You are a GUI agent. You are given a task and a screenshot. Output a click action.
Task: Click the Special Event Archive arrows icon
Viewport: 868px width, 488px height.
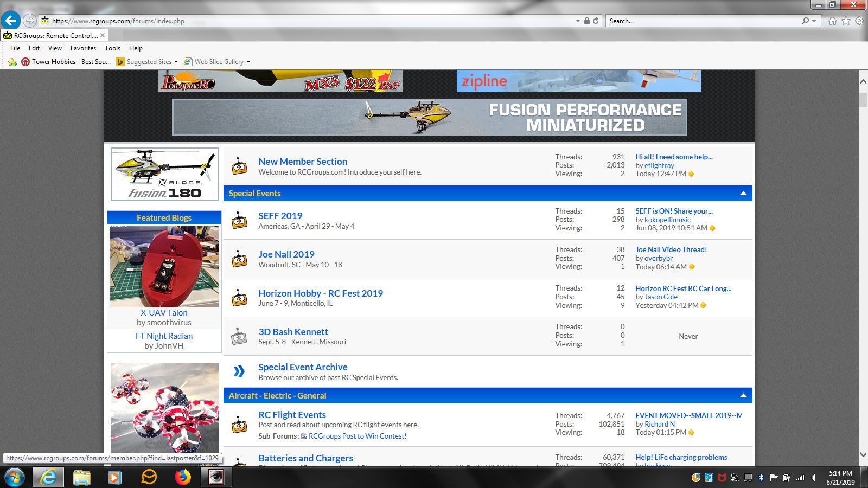(239, 371)
